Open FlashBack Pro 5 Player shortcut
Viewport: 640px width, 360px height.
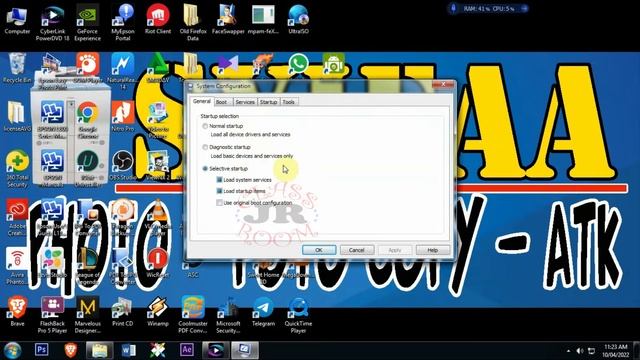(x=53, y=315)
